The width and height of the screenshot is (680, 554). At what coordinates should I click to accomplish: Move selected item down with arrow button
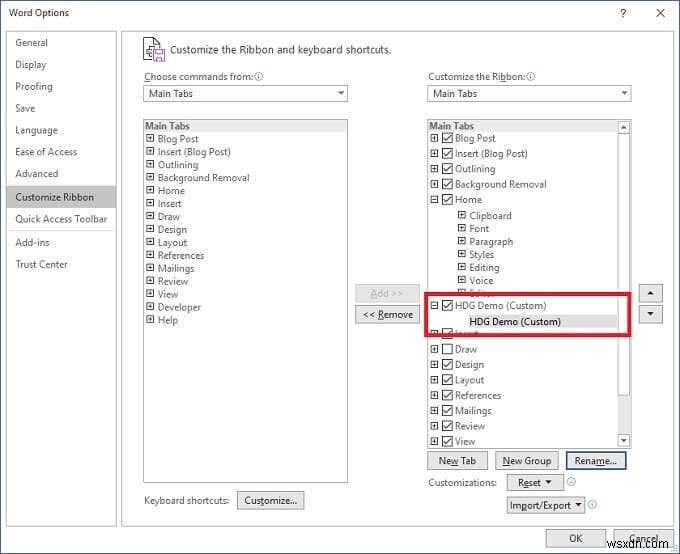coord(650,314)
